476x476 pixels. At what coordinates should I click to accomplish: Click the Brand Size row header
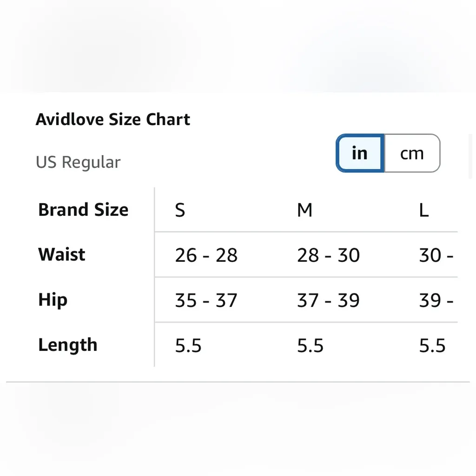coord(83,210)
